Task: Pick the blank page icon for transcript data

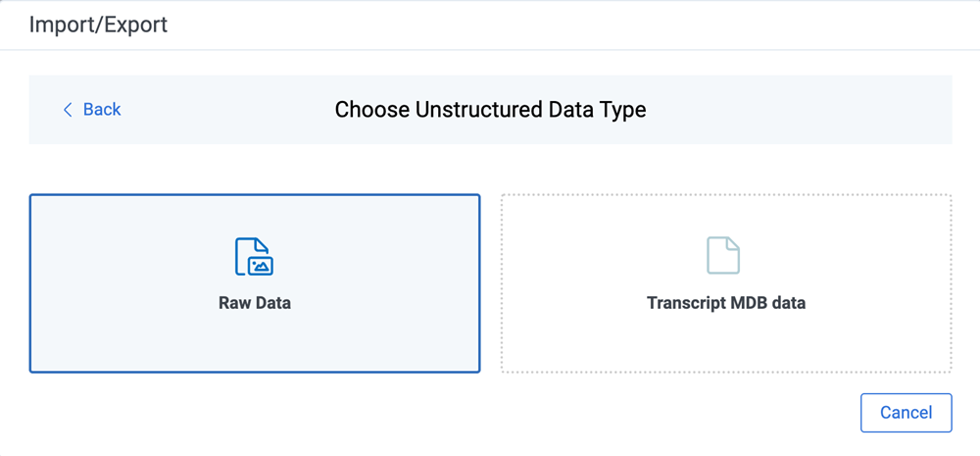Action: (723, 255)
